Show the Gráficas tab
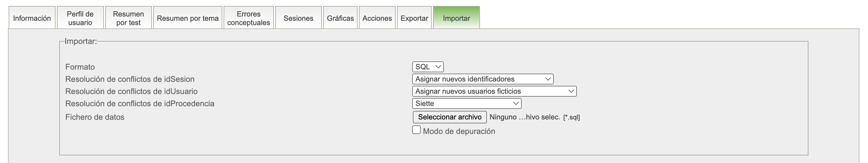Image resolution: width=868 pixels, height=163 pixels. pyautogui.click(x=340, y=18)
